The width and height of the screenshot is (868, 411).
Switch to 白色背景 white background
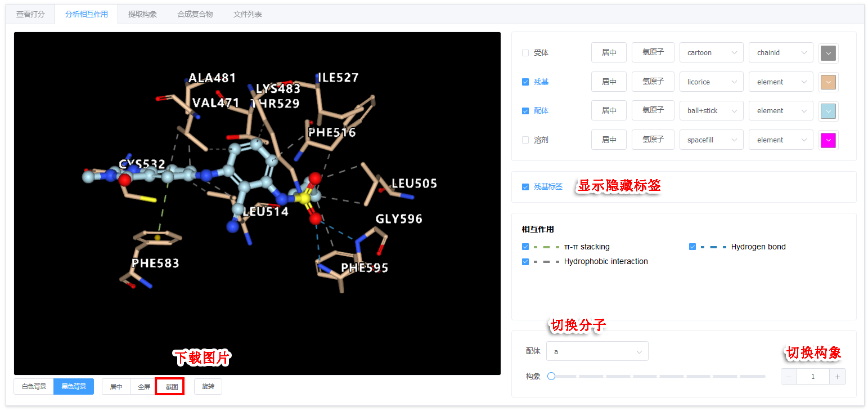pyautogui.click(x=34, y=387)
